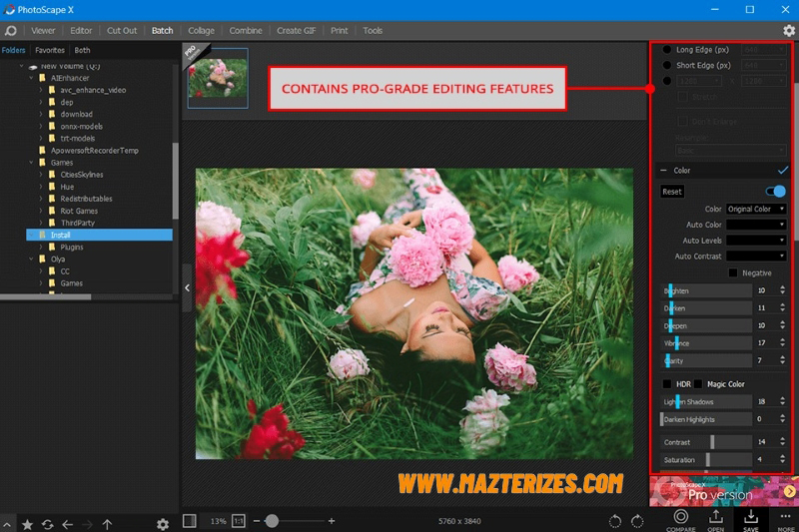
Task: Click the Vibrance slider
Action: pos(706,343)
